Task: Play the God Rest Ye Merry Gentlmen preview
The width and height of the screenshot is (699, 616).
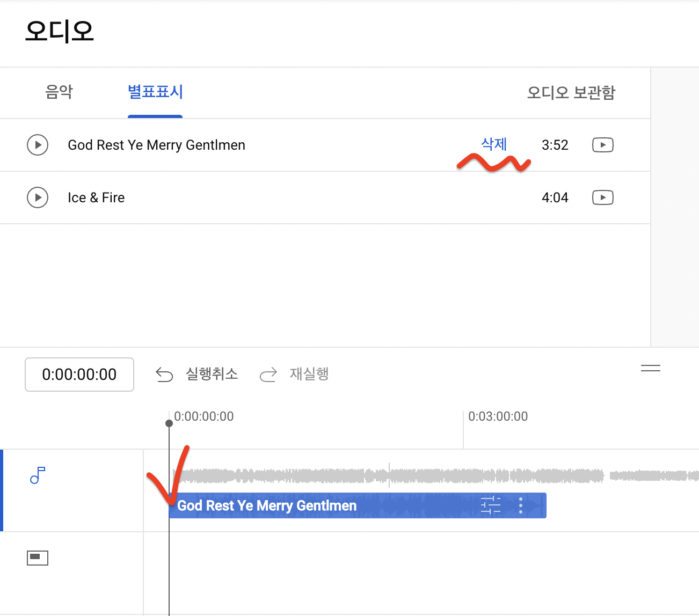Action: click(38, 145)
